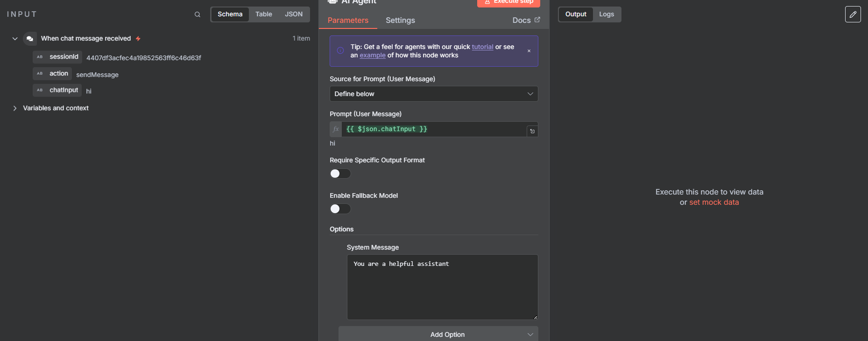Open Source for Prompt dropdown
The width and height of the screenshot is (868, 341).
(433, 94)
